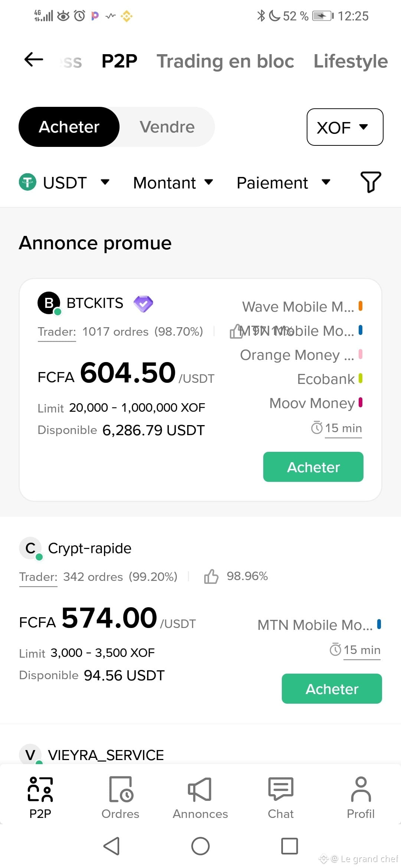Tap Acheter button for Crypt-rapide offer
The image size is (401, 868).
point(332,689)
